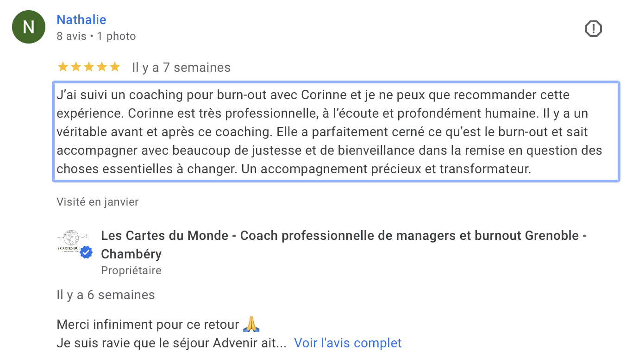Viewport: 626px width, 364px height.
Task: Click the third star of the rating
Action: click(88, 67)
